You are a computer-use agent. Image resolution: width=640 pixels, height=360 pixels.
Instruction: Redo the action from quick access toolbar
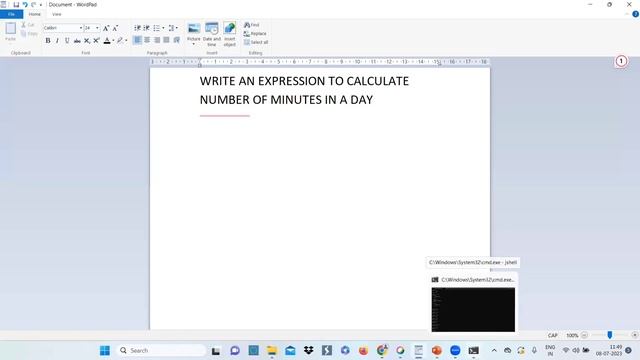[x=33, y=4]
